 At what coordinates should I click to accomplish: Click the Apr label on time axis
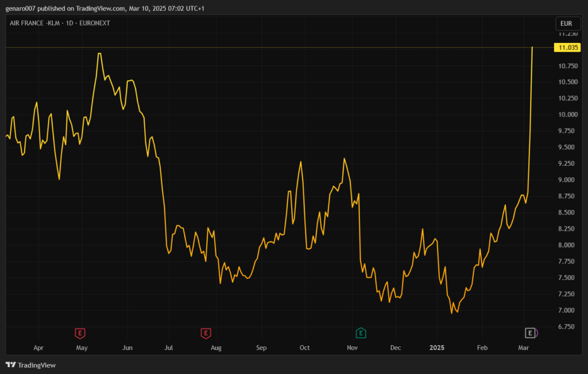pyautogui.click(x=38, y=348)
